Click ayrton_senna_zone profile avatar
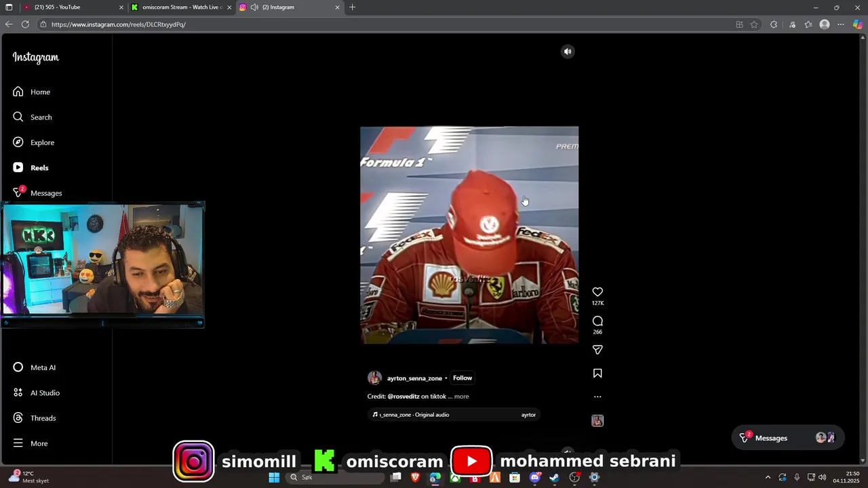 [374, 378]
